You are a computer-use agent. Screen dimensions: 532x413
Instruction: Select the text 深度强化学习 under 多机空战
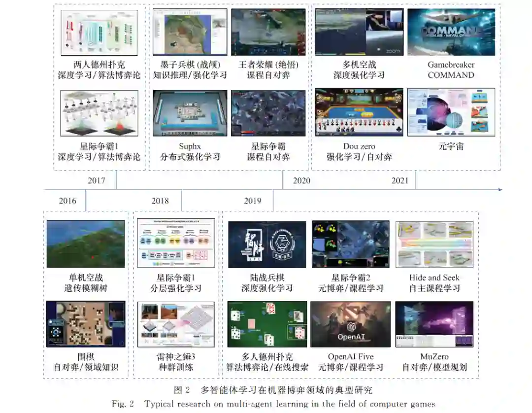(359, 75)
